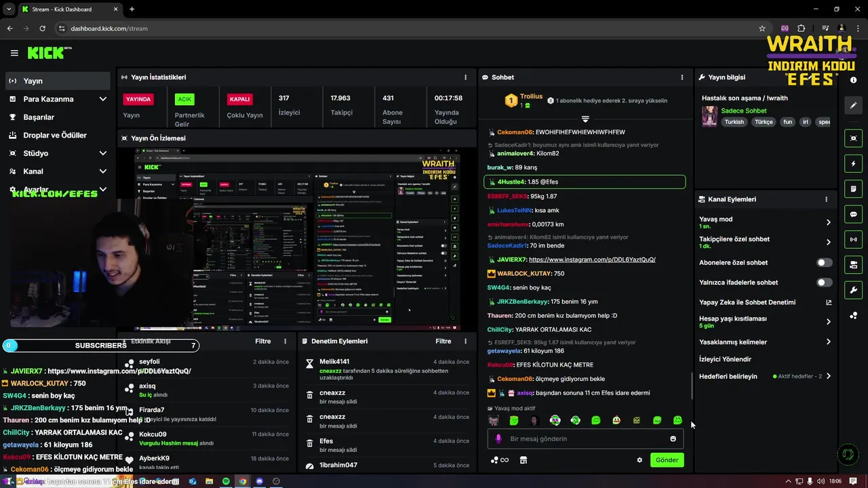Click Sadece Sohbet category link
The width and height of the screenshot is (868, 488).
click(743, 110)
